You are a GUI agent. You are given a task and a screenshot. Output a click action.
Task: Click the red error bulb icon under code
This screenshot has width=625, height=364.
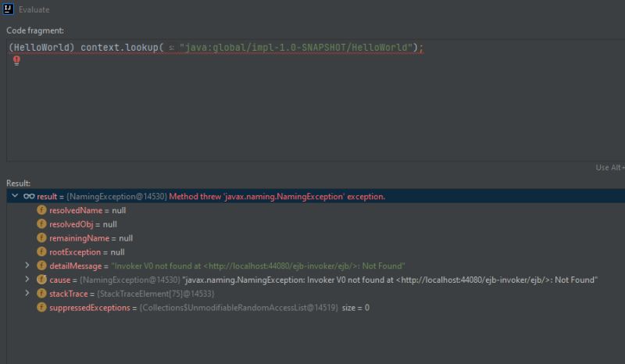(x=16, y=61)
